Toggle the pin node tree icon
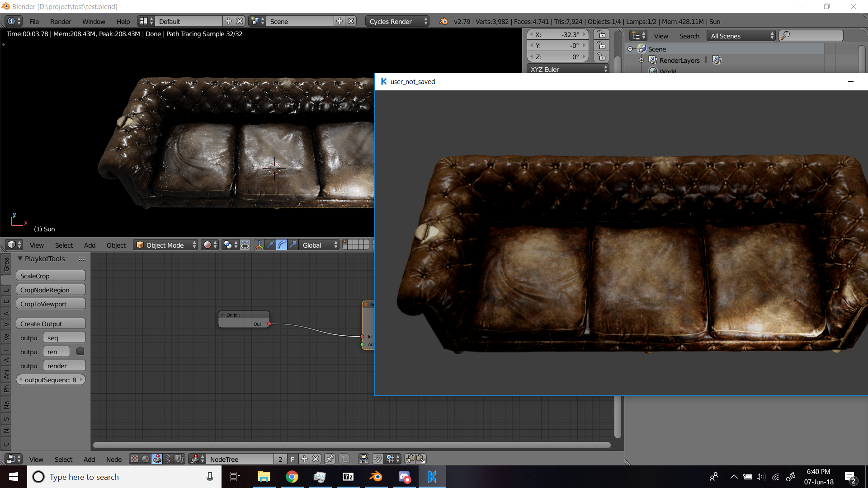 (x=330, y=459)
